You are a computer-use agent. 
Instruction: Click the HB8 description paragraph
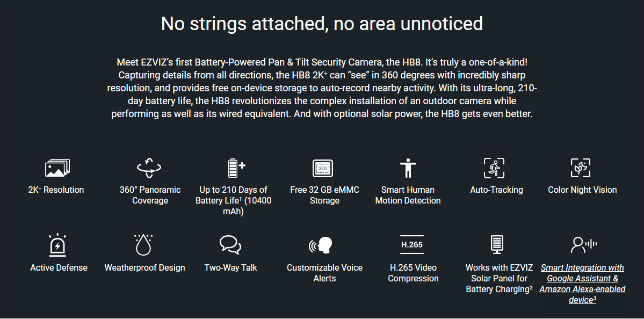[322, 88]
